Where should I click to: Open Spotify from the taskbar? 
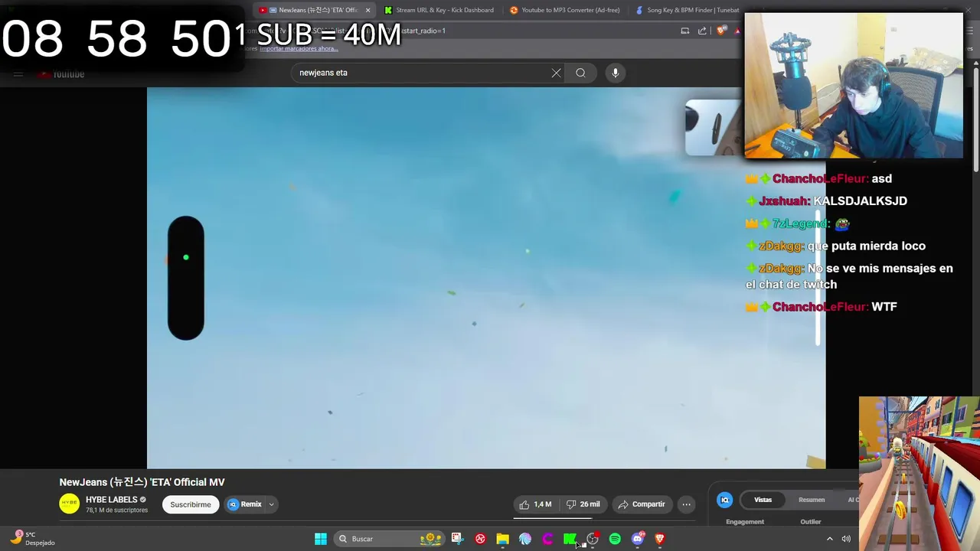click(x=615, y=539)
